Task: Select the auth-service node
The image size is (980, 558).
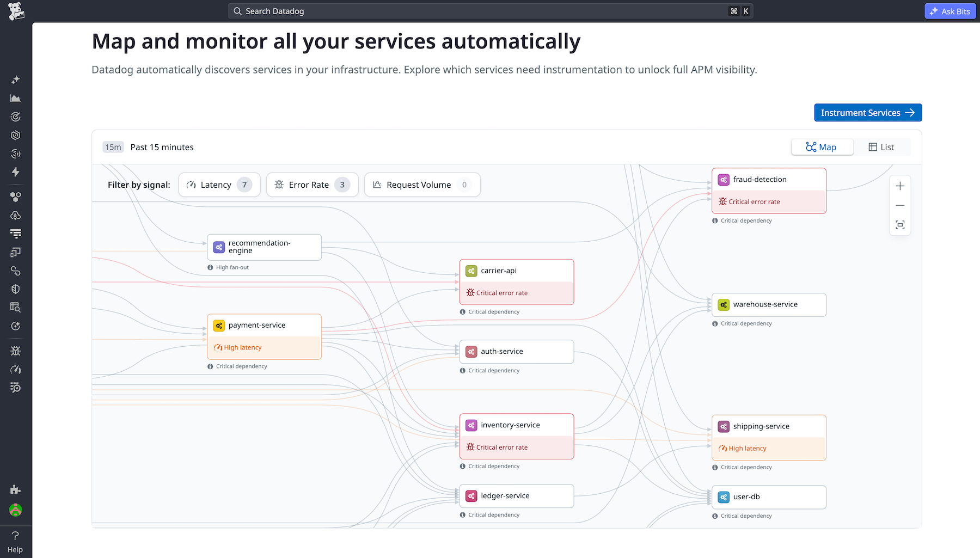Action: (517, 352)
